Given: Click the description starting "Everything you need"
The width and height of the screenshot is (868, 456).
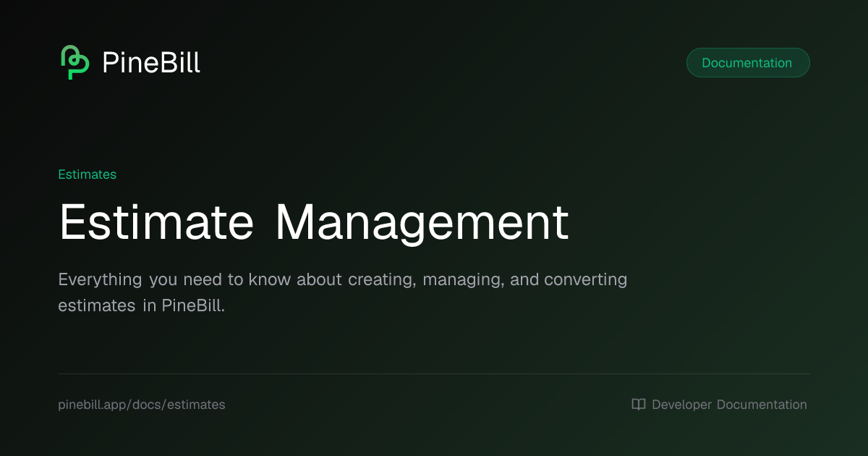Looking at the screenshot, I should (343, 292).
